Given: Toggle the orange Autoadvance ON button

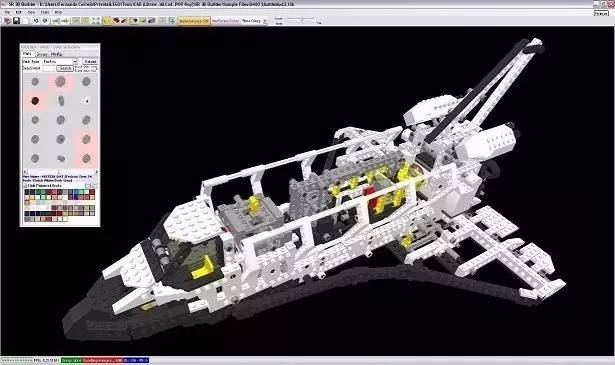Looking at the screenshot, I should (x=194, y=21).
